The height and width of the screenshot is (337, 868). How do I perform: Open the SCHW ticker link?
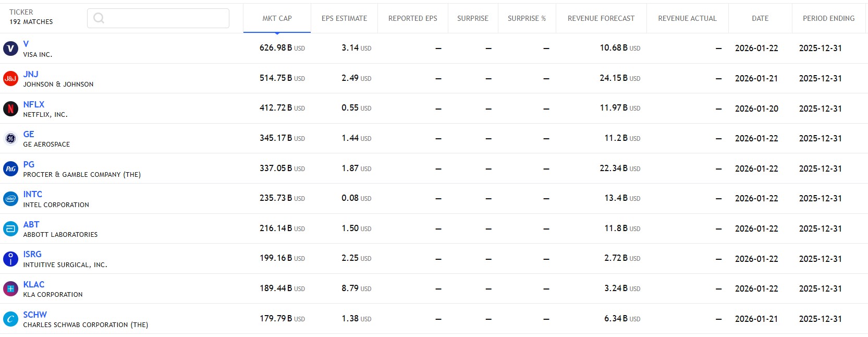35,315
